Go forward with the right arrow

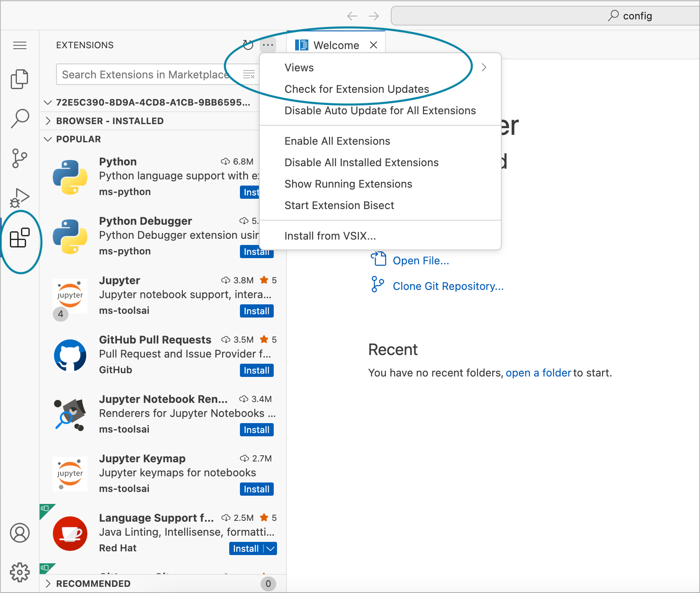374,16
